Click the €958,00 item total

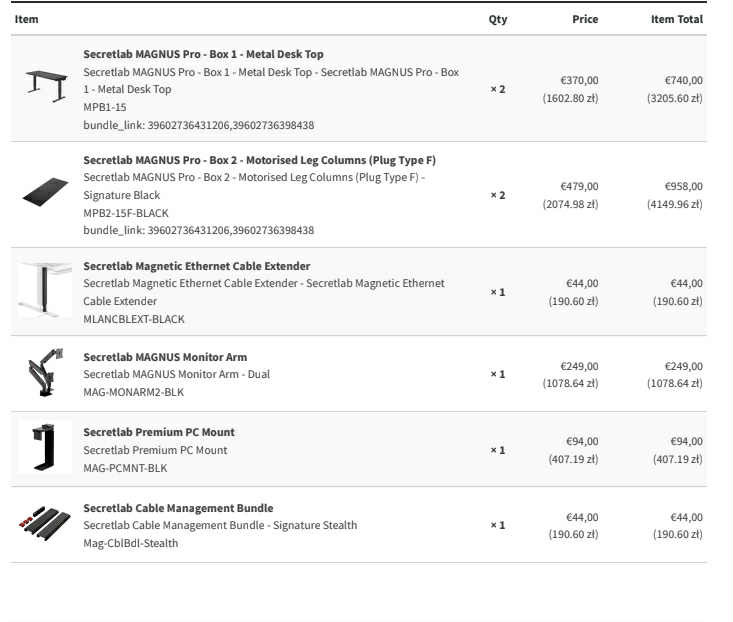683,186
